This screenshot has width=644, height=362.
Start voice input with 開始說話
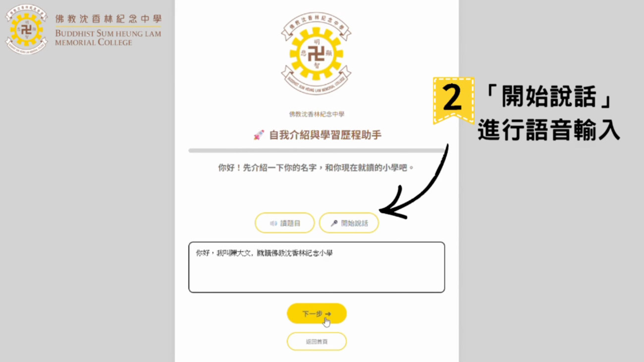(349, 223)
